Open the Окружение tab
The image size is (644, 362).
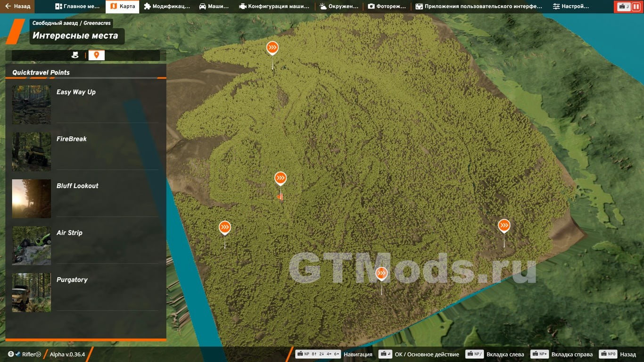(339, 7)
